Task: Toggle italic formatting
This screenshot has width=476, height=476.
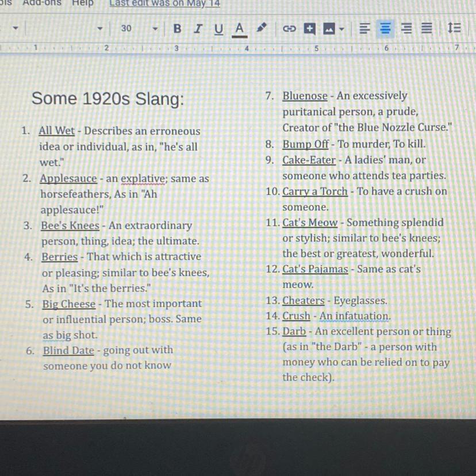Action: (198, 29)
